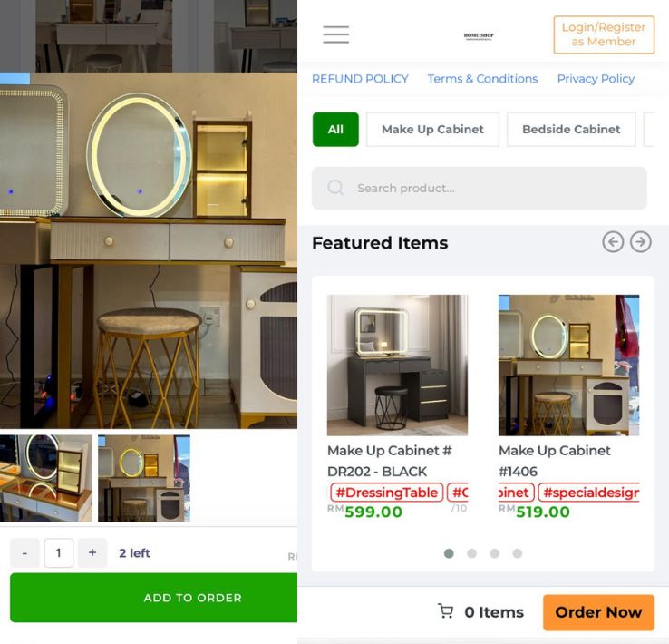This screenshot has width=669, height=644.
Task: Select fourth carousel page dot
Action: click(517, 553)
